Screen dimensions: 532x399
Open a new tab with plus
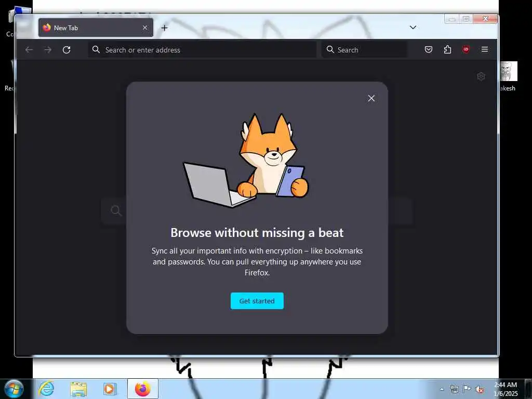(164, 28)
